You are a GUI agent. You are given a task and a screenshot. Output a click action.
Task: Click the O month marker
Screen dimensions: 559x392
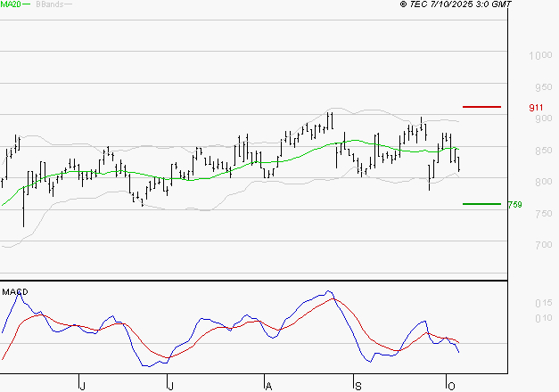(x=451, y=386)
